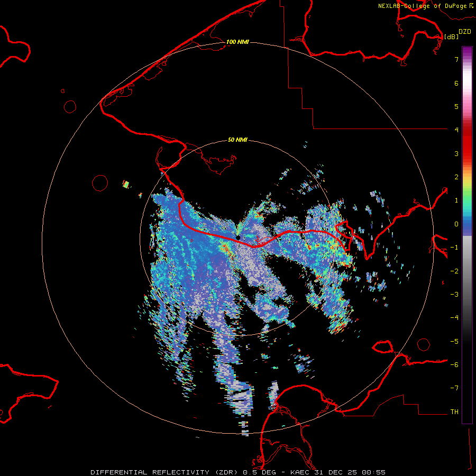Click the -7 tick label on scale
Image resolution: width=476 pixels, height=476 pixels.
[454, 388]
